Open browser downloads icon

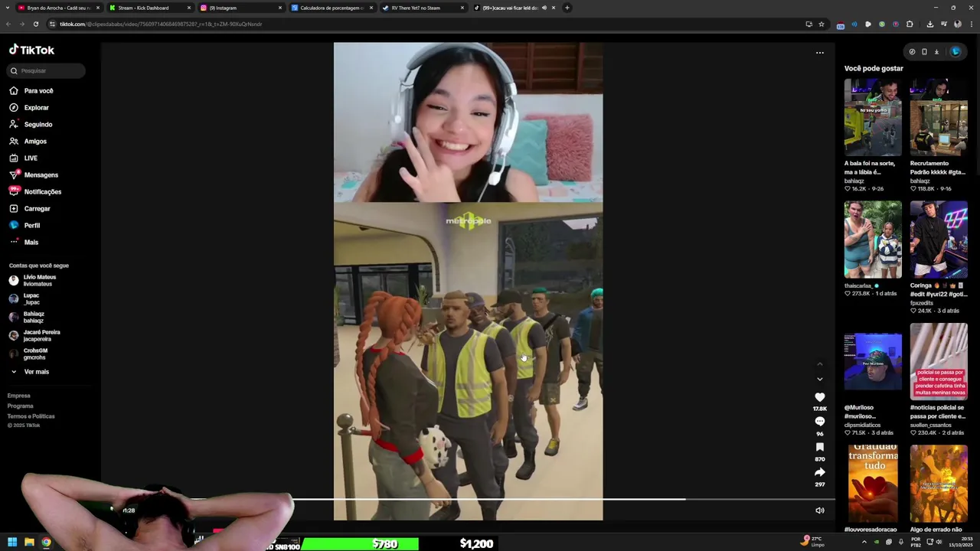tap(929, 24)
